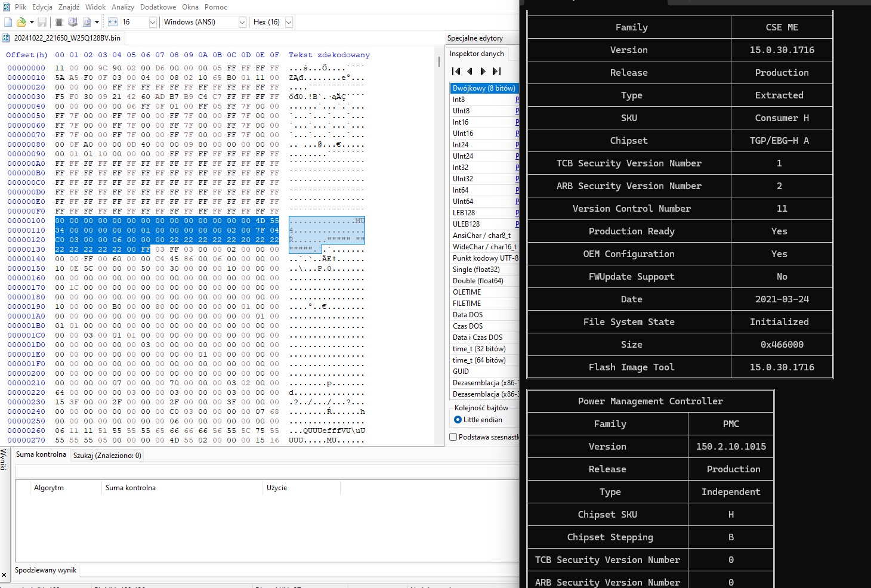Click the Spodziewany wynik input field

(298, 570)
